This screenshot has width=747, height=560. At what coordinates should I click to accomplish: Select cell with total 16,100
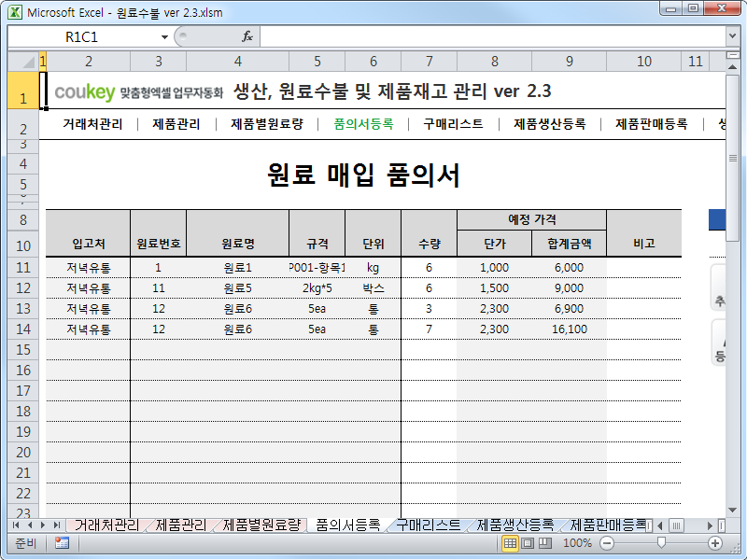[569, 329]
